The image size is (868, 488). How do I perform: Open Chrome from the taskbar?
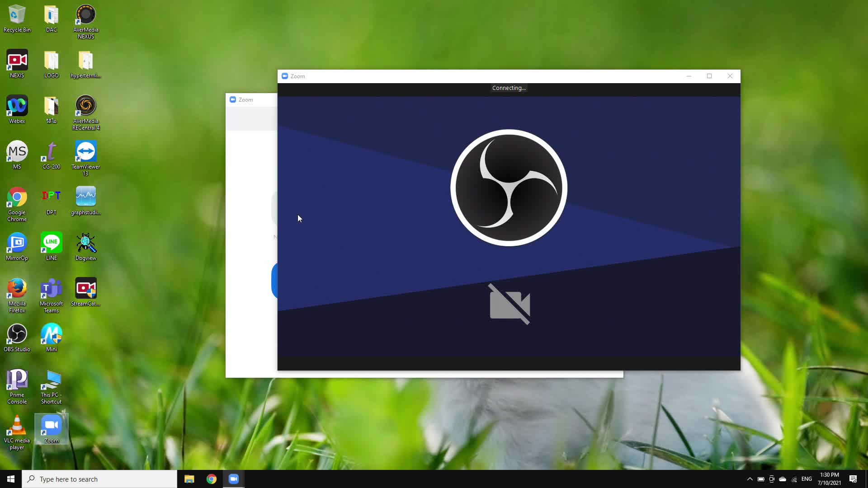(212, 479)
